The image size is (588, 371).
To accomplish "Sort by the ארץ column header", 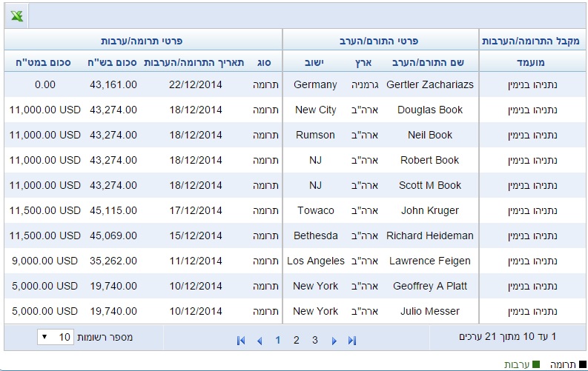I will [363, 62].
